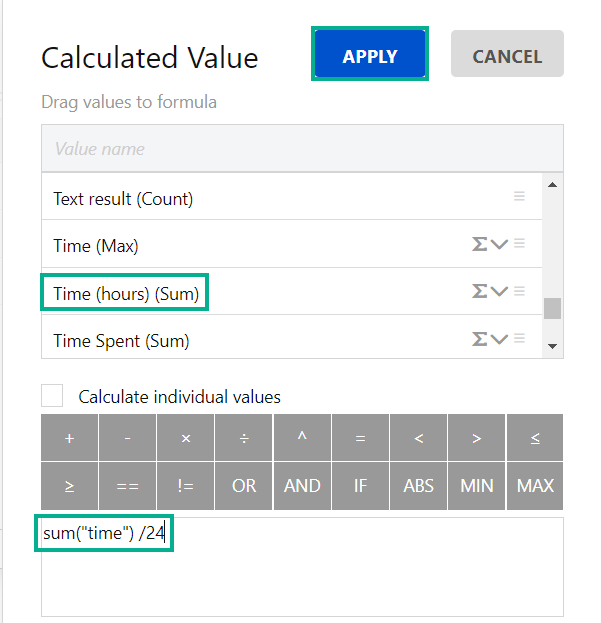Click the values list scrollbar thumb
The width and height of the screenshot is (601, 623).
coord(552,307)
